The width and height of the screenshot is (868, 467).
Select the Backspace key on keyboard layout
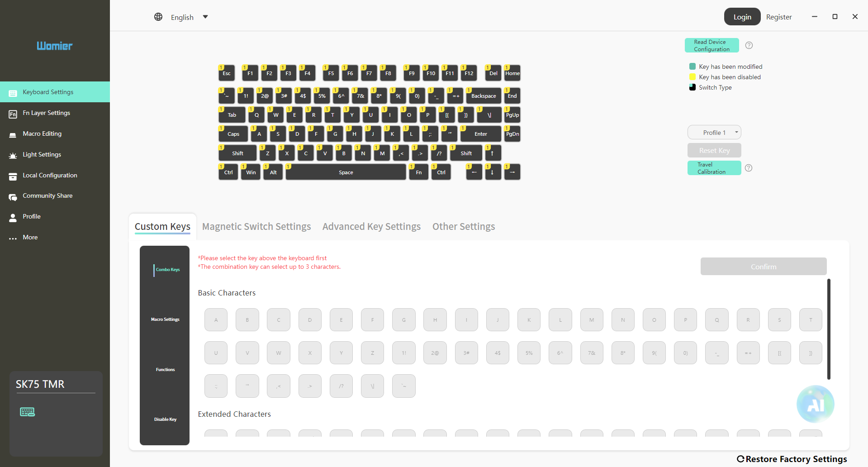point(484,96)
